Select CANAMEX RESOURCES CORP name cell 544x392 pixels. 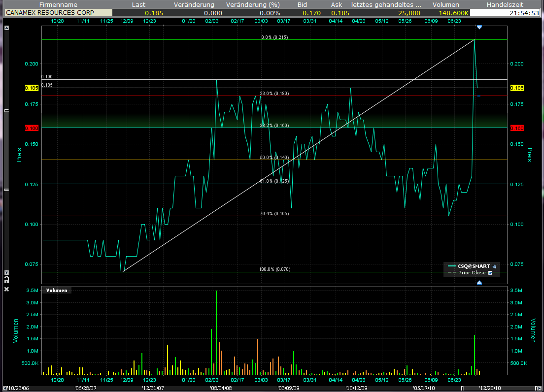(x=58, y=13)
